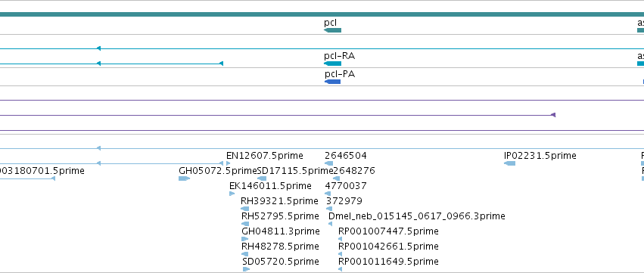The image size is (644, 273).
Task: Click the 2646504 feature label
Action: [345, 156]
